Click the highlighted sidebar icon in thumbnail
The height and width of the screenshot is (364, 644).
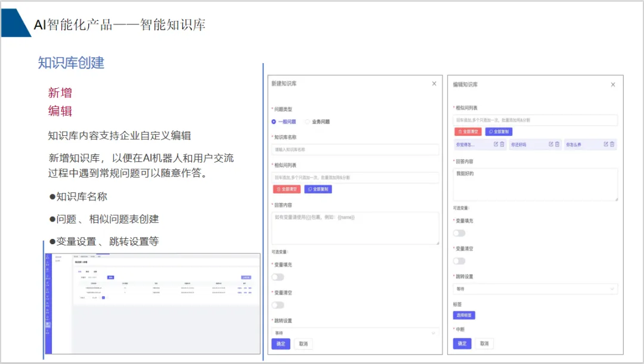coord(48,325)
